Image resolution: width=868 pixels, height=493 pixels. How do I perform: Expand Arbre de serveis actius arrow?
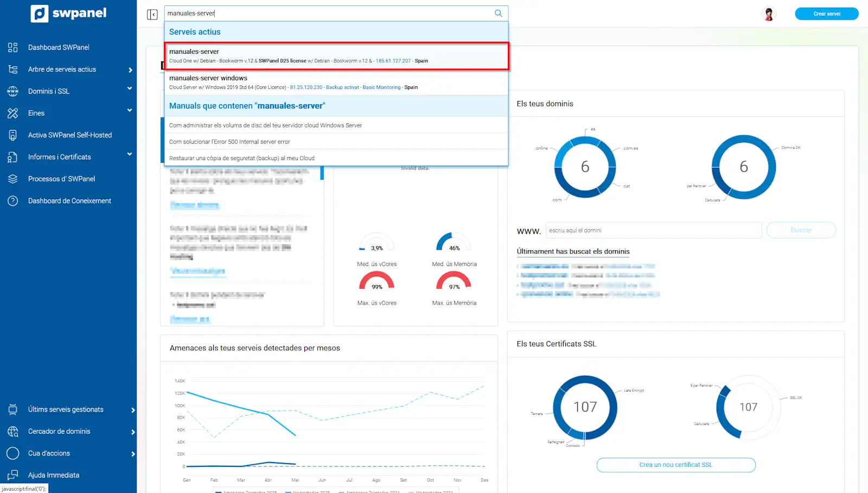pos(130,70)
